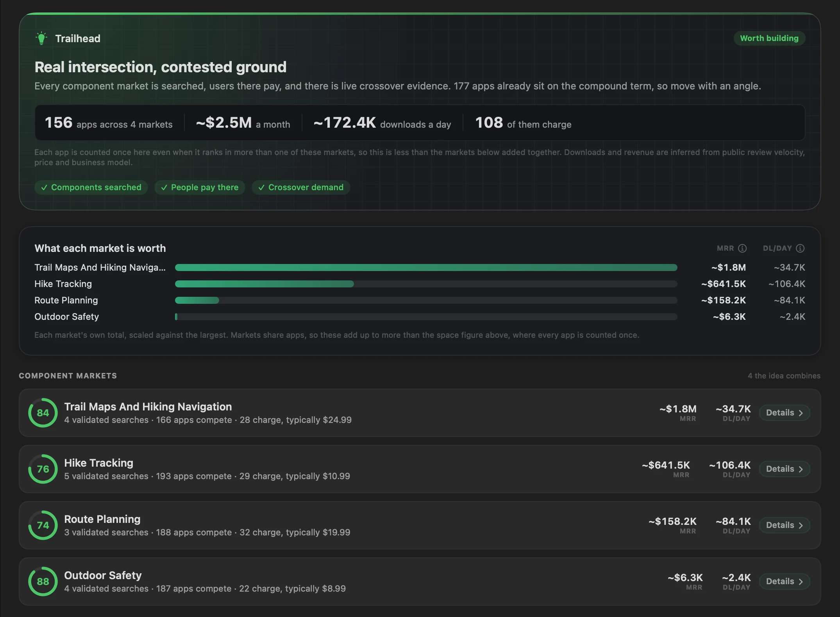Open Details for Trail Maps And Hiking Navigation
The width and height of the screenshot is (840, 617).
click(785, 413)
